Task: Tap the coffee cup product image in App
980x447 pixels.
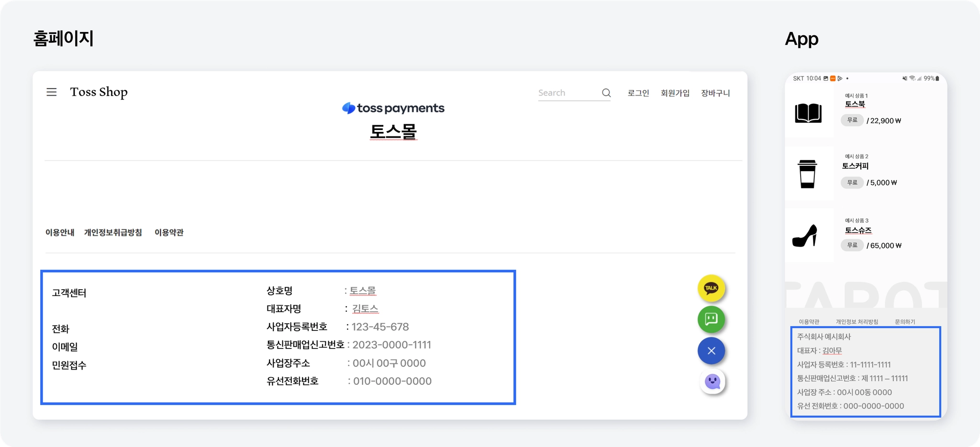Action: point(807,174)
